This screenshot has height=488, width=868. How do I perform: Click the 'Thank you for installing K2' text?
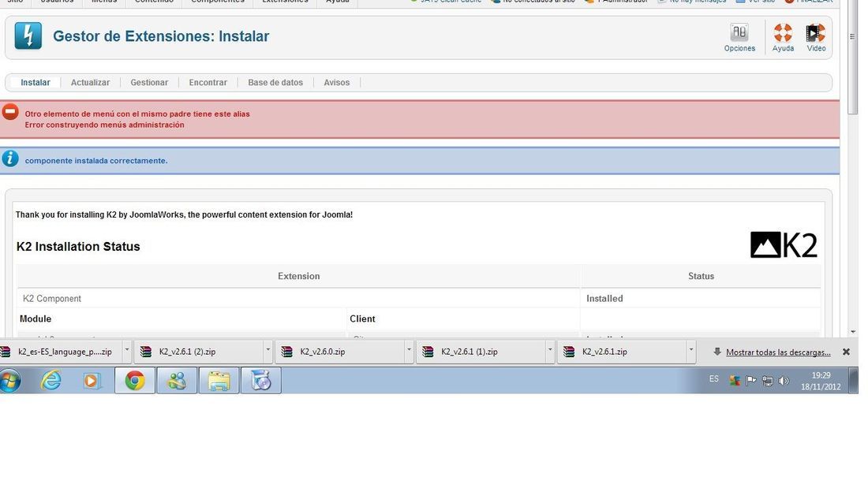click(184, 214)
